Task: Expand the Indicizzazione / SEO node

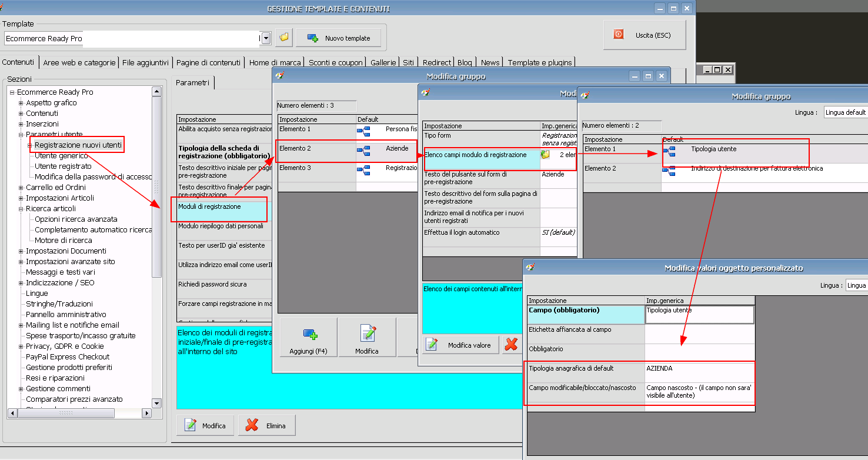Action: [x=21, y=283]
